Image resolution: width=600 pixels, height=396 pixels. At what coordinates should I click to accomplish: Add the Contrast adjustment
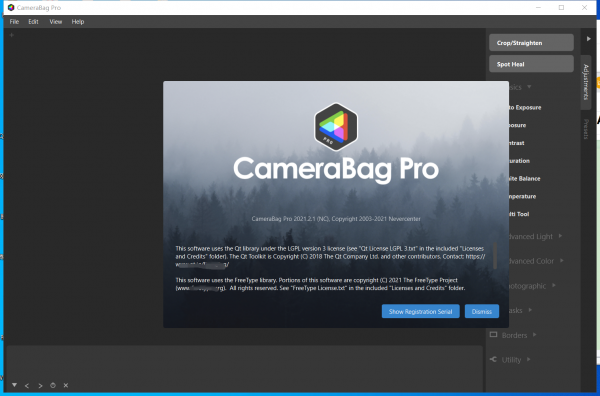click(516, 143)
